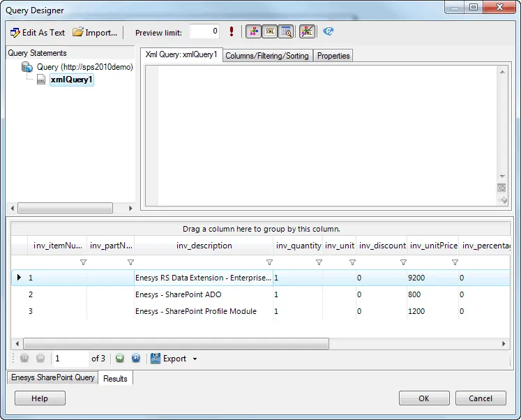Sort by the inv_partN... column header

[111, 246]
